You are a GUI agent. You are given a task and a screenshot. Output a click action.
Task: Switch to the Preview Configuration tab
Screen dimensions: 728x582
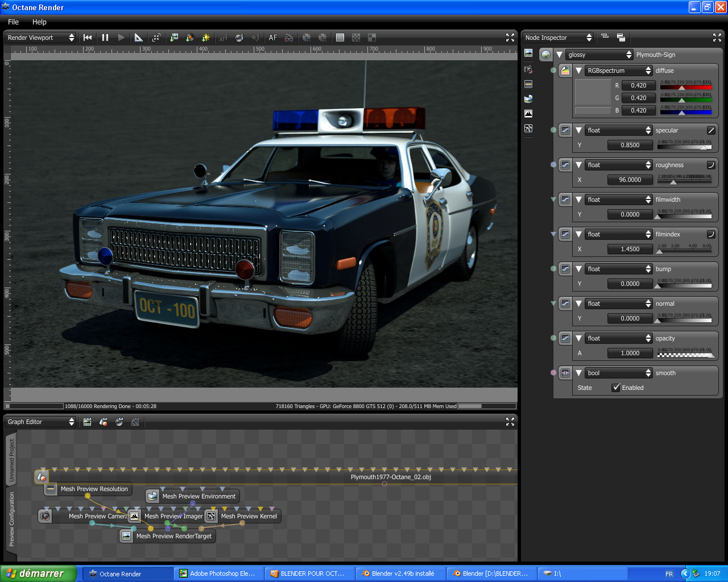[11, 519]
